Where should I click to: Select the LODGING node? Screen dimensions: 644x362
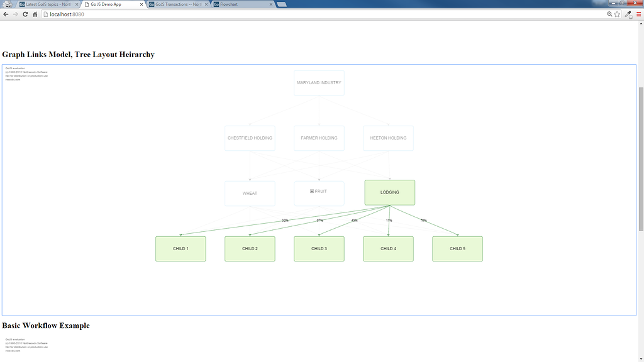[x=389, y=192]
